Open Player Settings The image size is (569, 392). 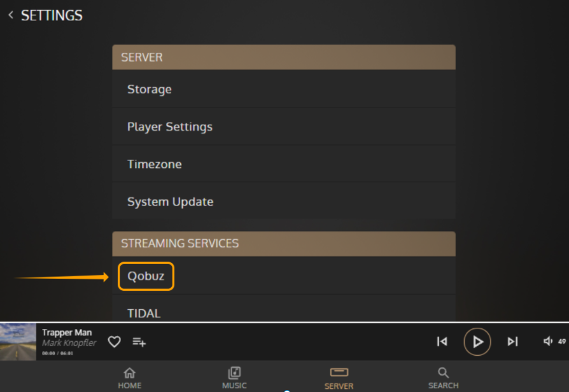point(284,127)
